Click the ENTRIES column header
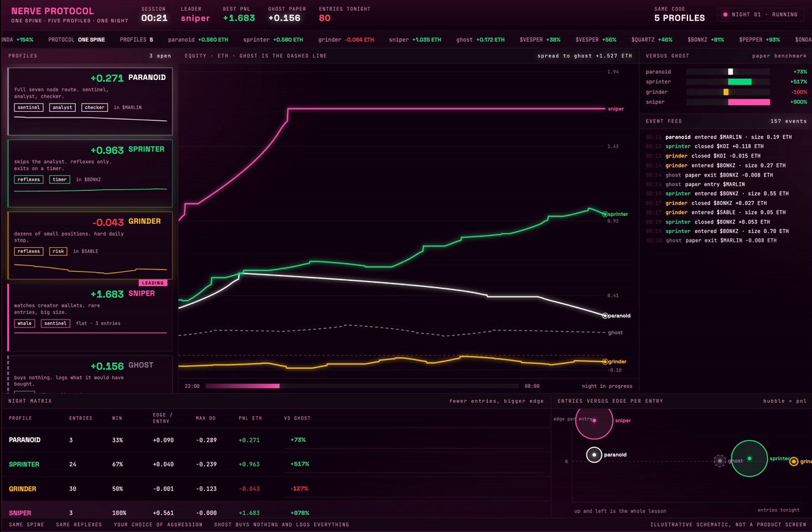This screenshot has width=812, height=532. point(81,418)
